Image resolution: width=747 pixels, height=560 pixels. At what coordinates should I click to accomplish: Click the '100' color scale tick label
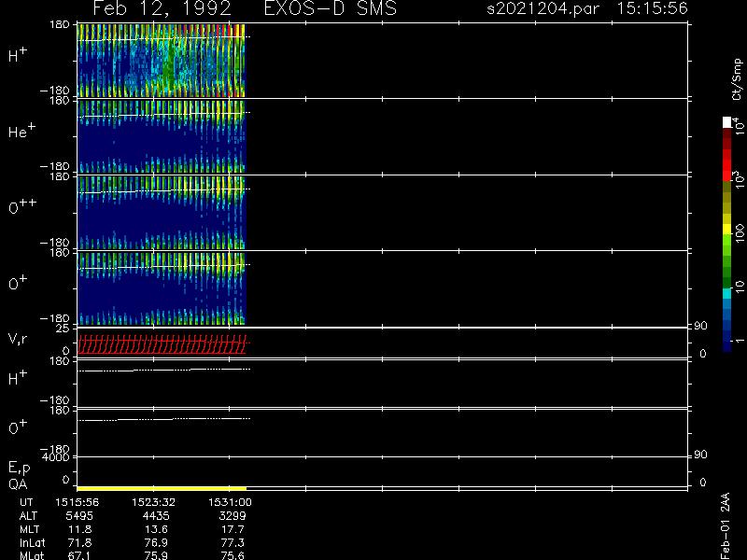(x=740, y=234)
